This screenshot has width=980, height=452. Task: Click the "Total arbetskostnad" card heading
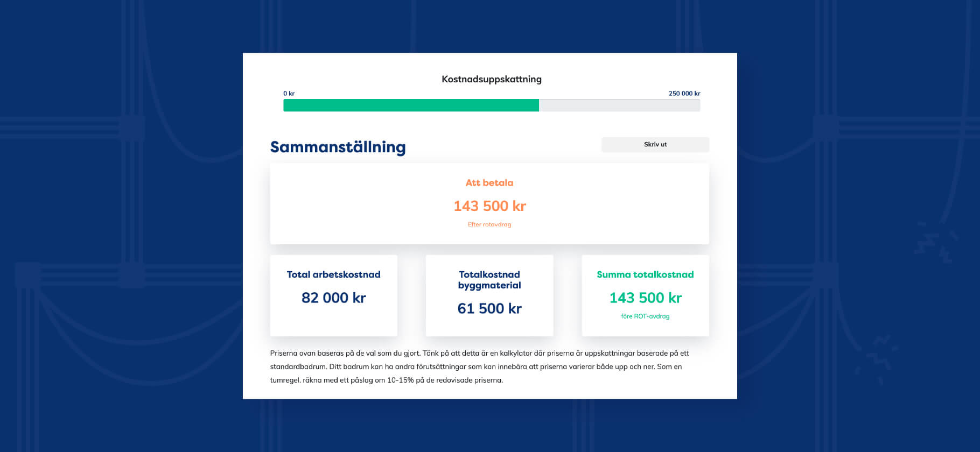(x=333, y=274)
